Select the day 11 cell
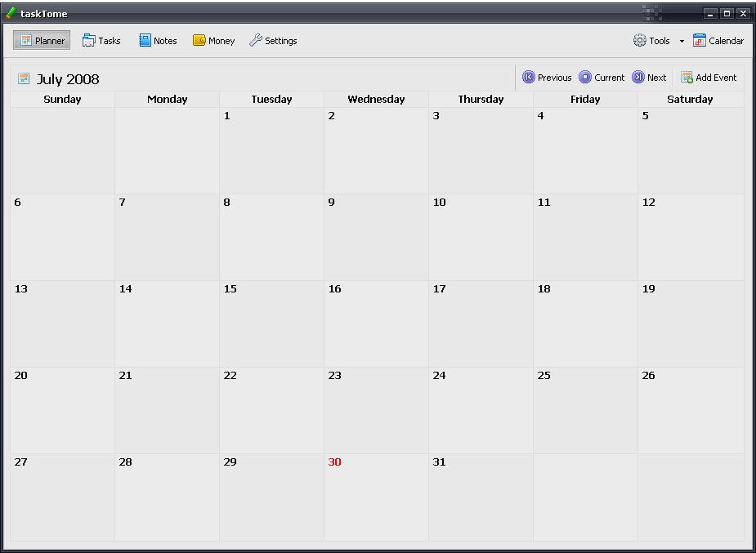 585,238
